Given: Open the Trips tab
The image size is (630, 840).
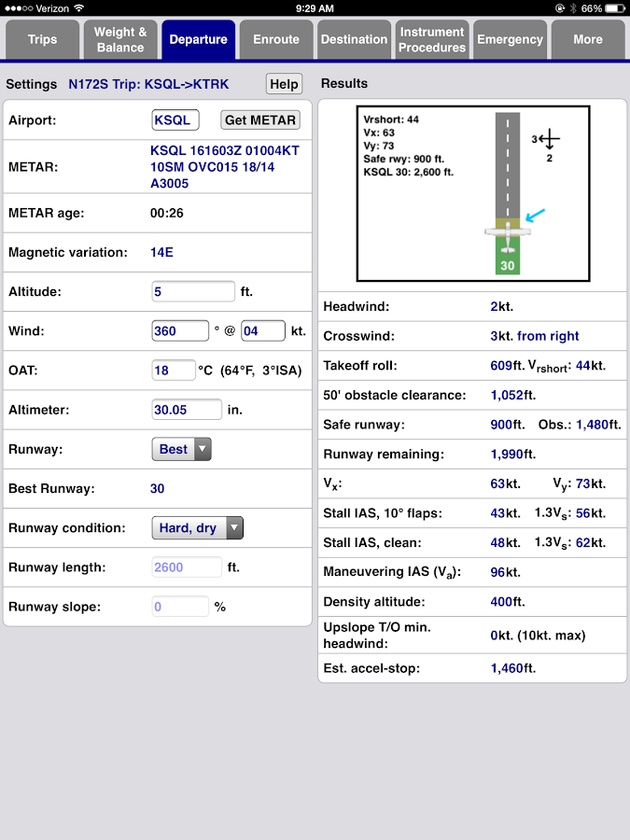Looking at the screenshot, I should click(x=42, y=39).
